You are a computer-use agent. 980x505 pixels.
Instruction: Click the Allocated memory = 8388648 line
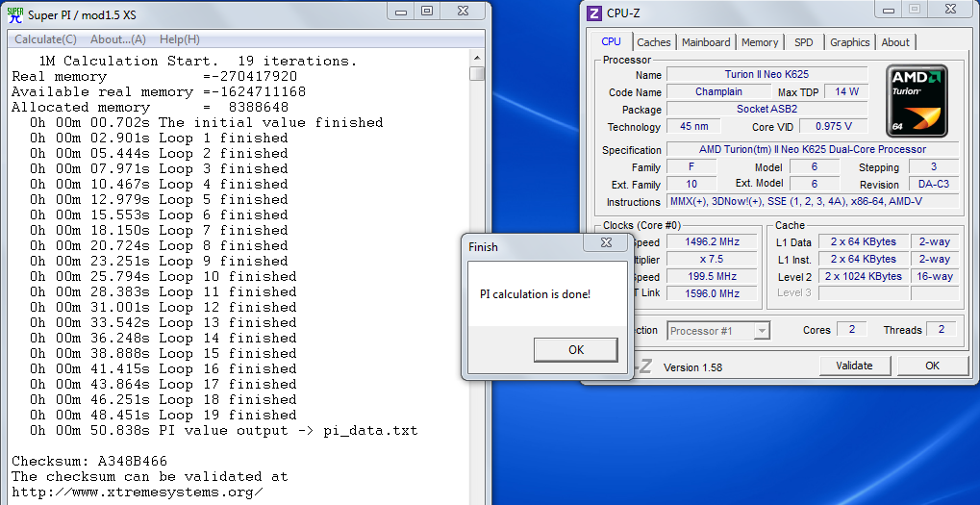(149, 108)
